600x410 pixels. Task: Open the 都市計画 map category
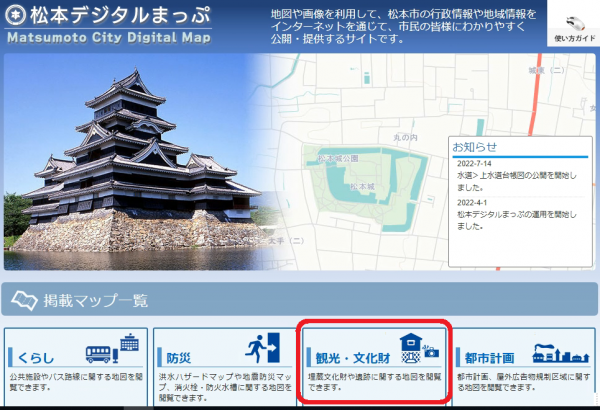click(x=525, y=366)
